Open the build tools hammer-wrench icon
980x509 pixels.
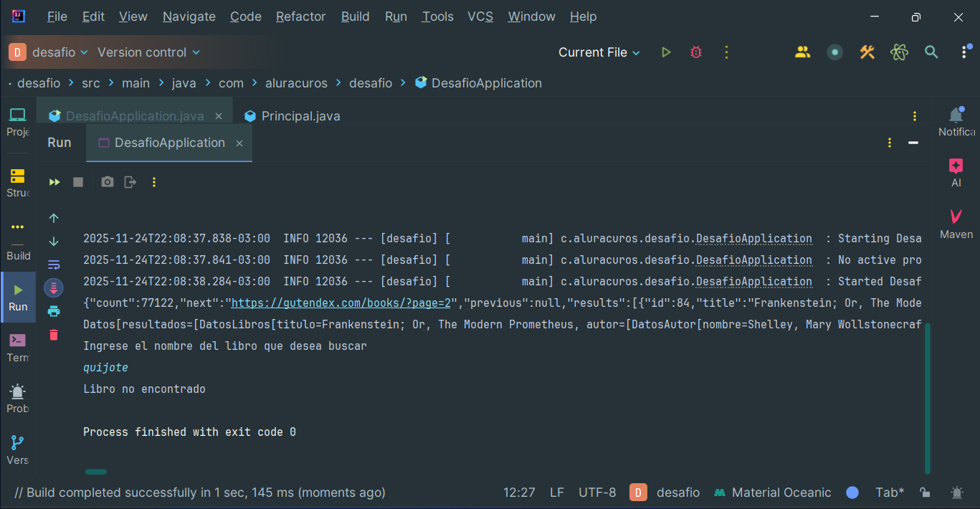867,52
